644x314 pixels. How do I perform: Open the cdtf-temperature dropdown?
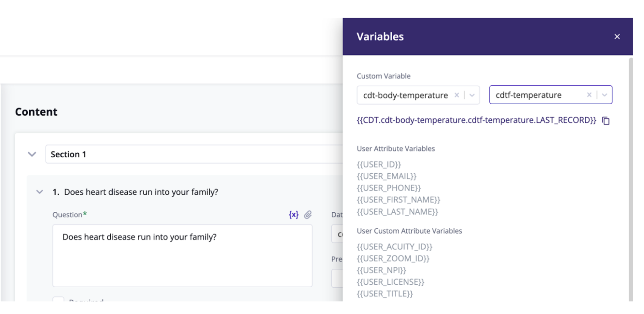coord(605,95)
